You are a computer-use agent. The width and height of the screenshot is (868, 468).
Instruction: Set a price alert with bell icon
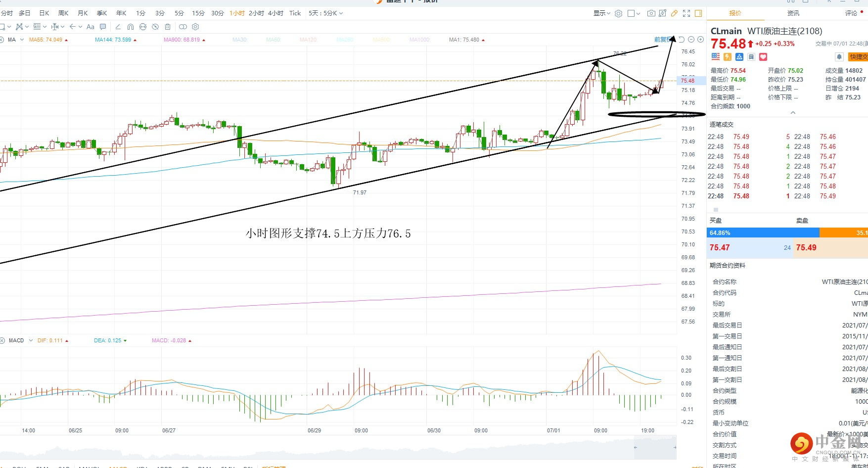coord(839,57)
